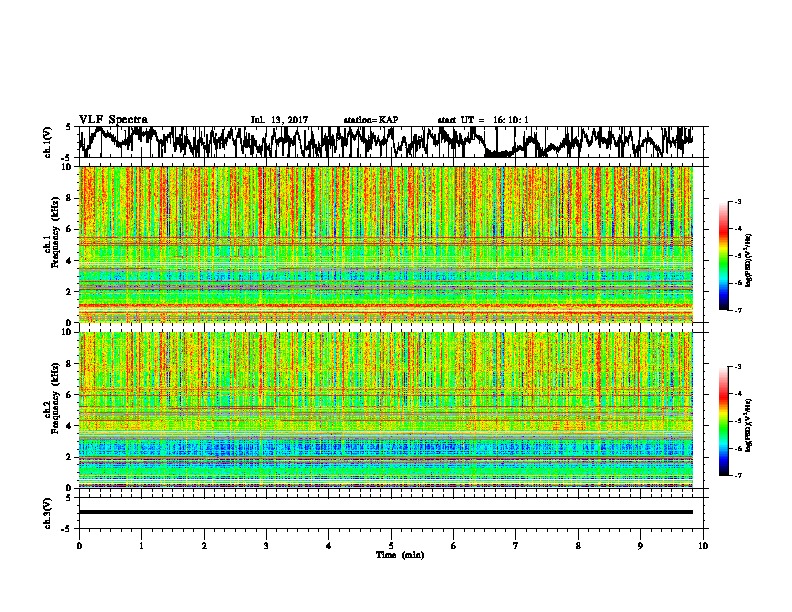Click the ch.2 spectrogram panel

click(x=385, y=410)
